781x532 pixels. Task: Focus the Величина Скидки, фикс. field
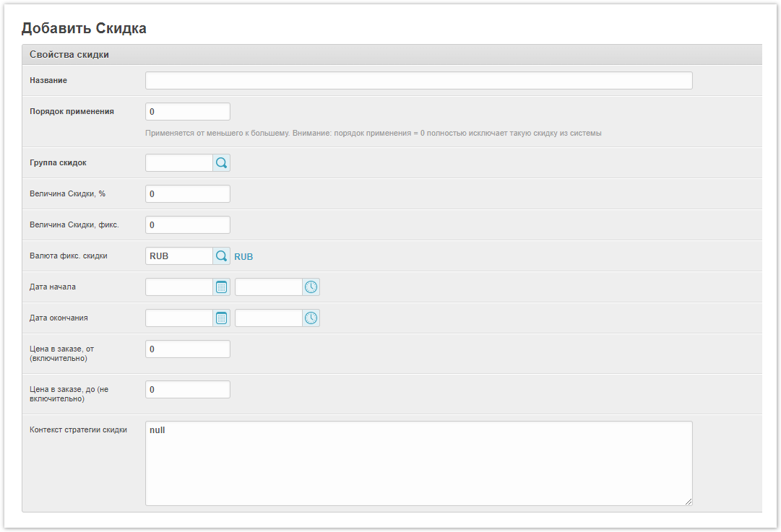click(x=187, y=225)
